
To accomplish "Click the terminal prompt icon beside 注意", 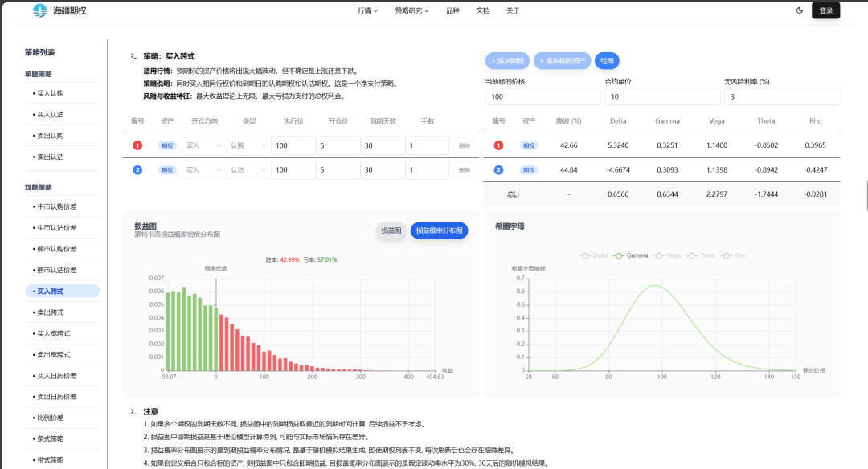I will [x=134, y=411].
